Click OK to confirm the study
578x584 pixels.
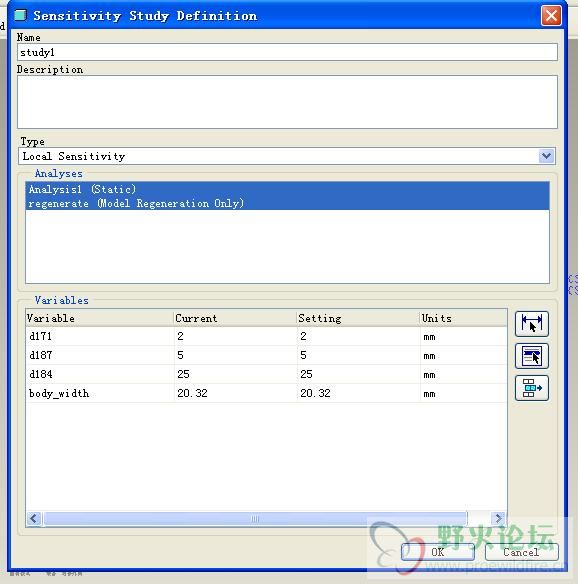point(438,552)
